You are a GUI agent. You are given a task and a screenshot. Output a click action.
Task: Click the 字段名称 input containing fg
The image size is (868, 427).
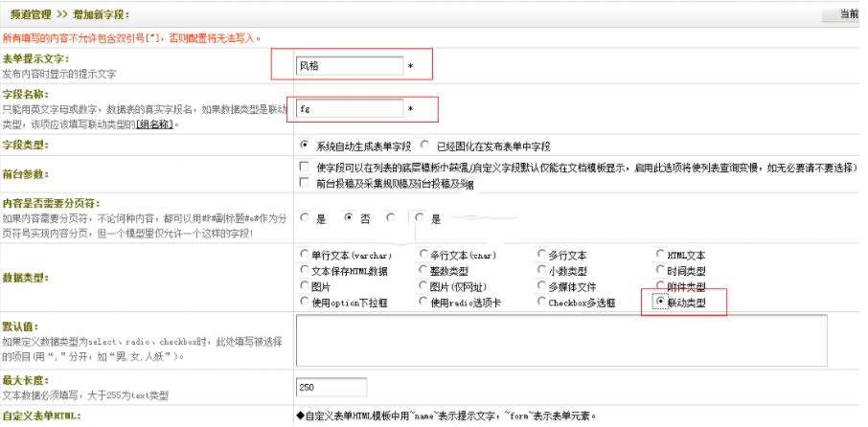(349, 109)
